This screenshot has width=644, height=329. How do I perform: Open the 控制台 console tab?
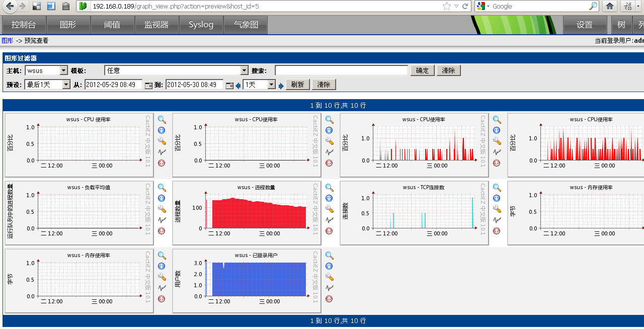(x=24, y=25)
